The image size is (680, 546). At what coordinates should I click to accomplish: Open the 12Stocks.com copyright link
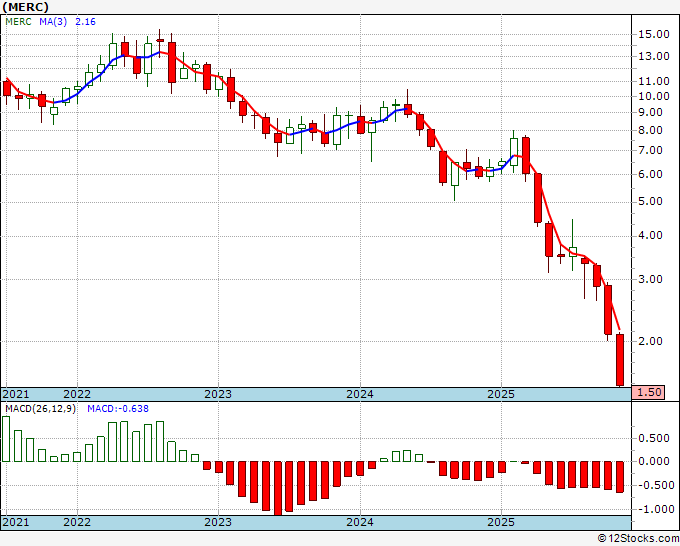(x=638, y=539)
